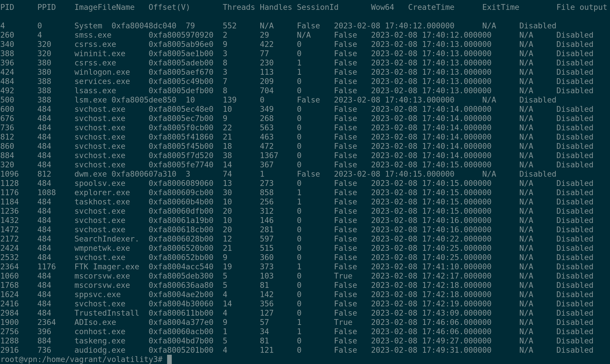Click the ADIso.exe process entry
Screen dimensions: 610x364
tap(95, 322)
